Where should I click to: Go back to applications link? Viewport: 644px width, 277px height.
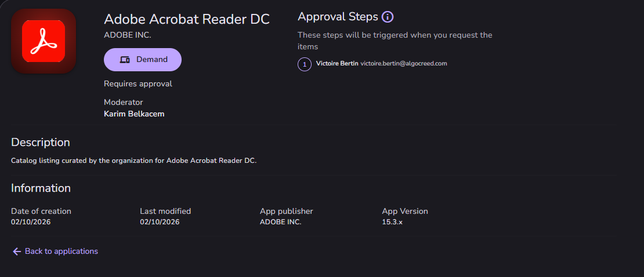coord(56,251)
